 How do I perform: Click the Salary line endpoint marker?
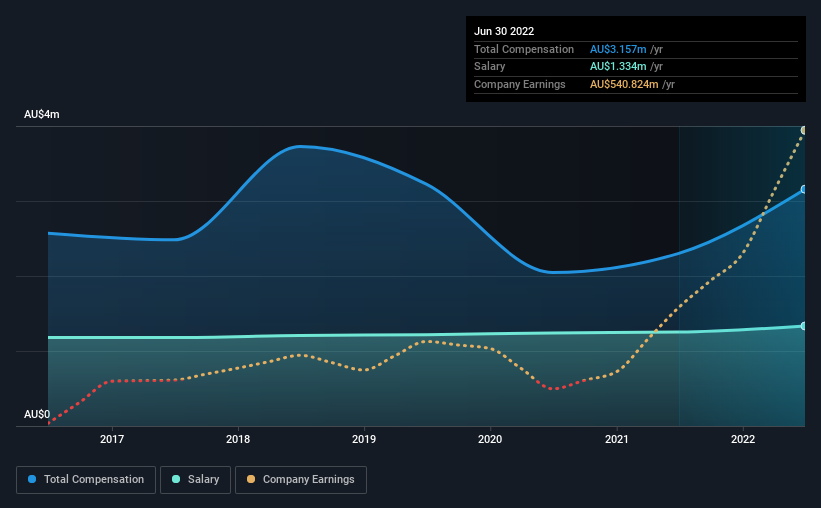pyautogui.click(x=804, y=326)
